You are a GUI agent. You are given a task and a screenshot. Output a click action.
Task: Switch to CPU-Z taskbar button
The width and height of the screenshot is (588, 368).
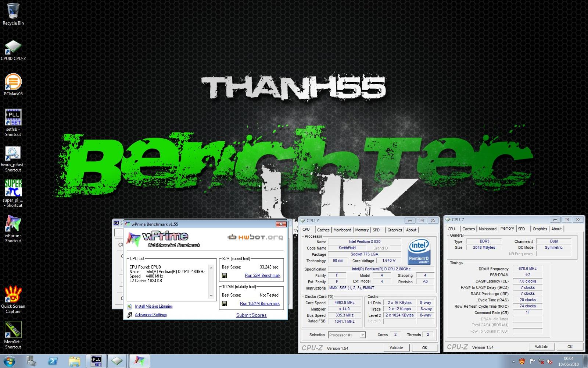pyautogui.click(x=117, y=361)
